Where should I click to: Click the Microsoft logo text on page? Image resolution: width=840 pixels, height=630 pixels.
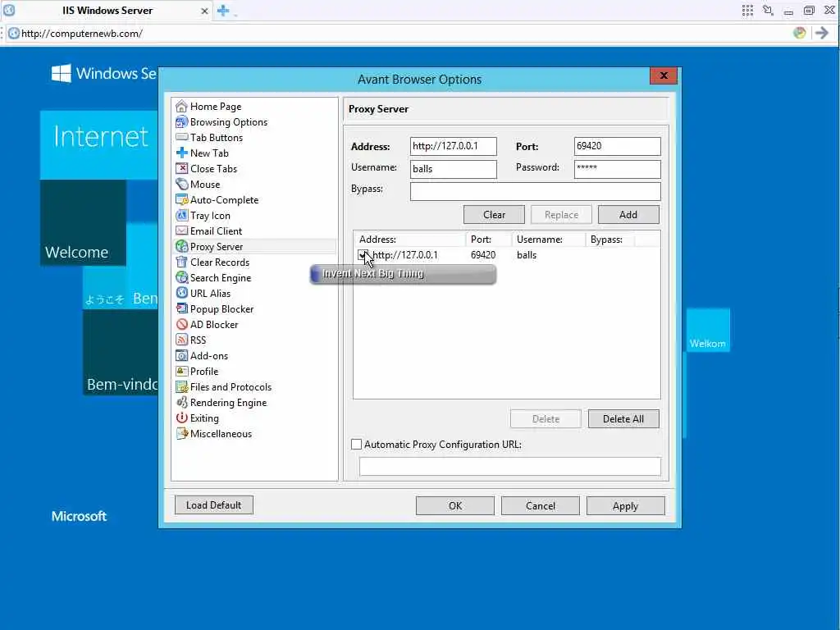pyautogui.click(x=79, y=516)
